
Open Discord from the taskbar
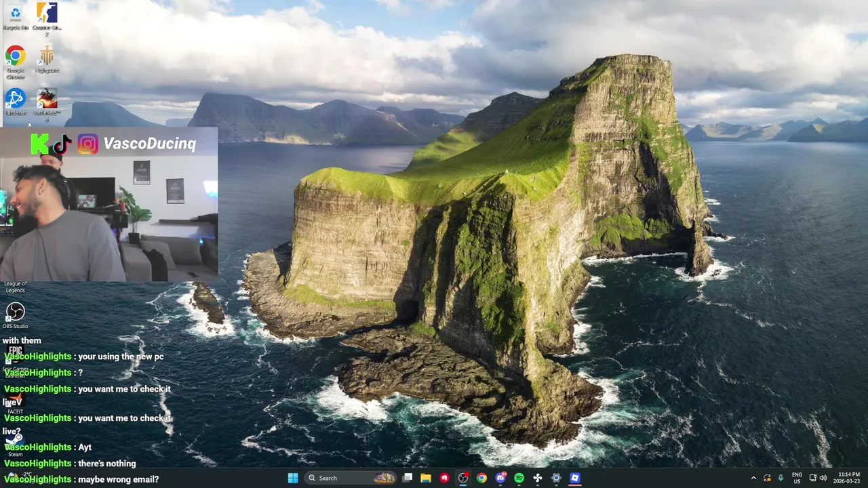tap(500, 478)
